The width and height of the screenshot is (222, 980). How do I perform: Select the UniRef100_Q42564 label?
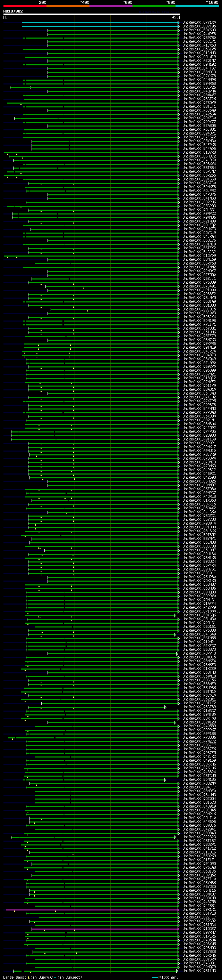coord(199,114)
